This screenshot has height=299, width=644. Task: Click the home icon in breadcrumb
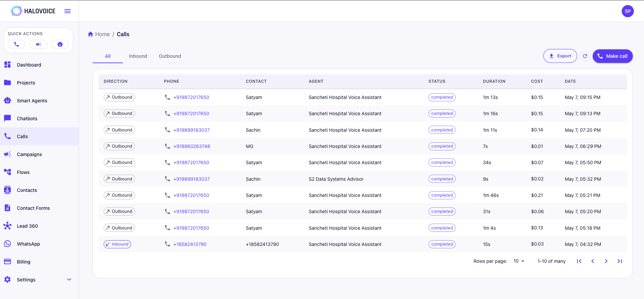[x=91, y=34]
